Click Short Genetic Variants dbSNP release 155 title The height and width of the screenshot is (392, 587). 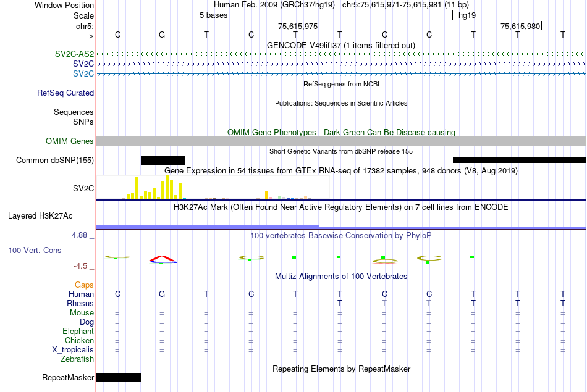pos(341,151)
